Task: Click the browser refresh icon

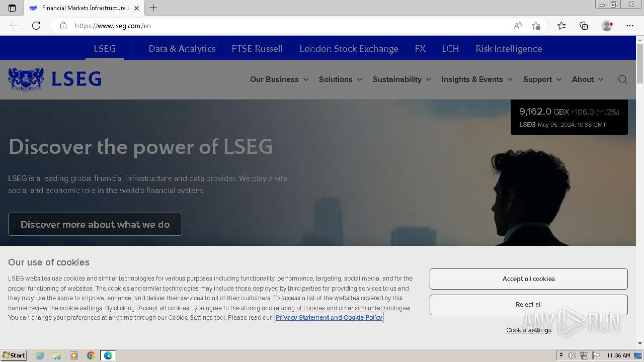Action: point(36,26)
